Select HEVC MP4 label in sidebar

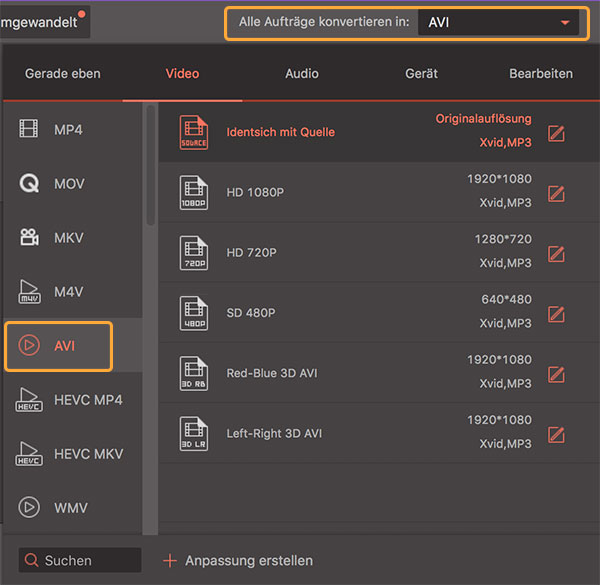click(88, 400)
